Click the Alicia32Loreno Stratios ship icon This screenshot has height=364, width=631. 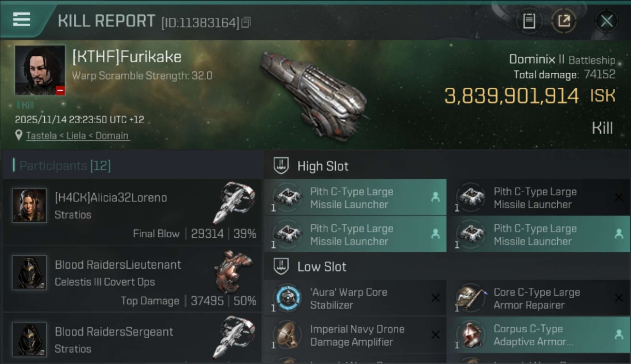pos(234,204)
